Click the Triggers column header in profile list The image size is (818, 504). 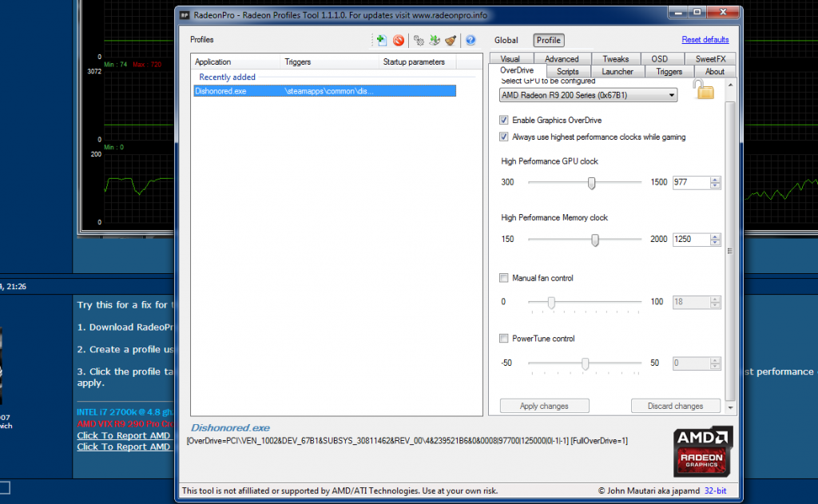coord(330,62)
